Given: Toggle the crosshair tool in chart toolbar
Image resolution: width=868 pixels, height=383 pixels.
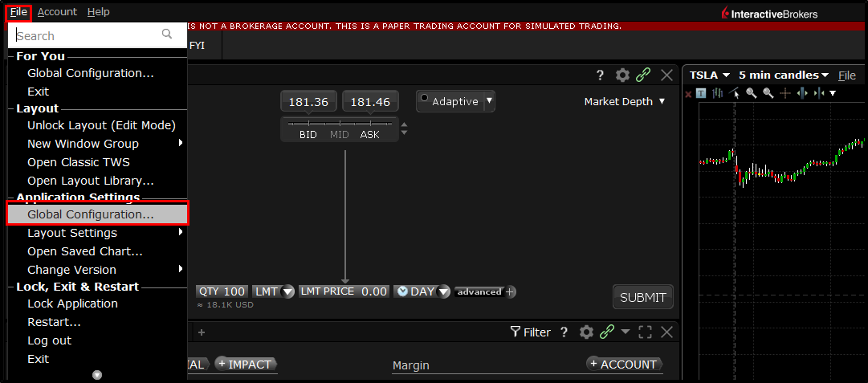Looking at the screenshot, I should click(785, 93).
